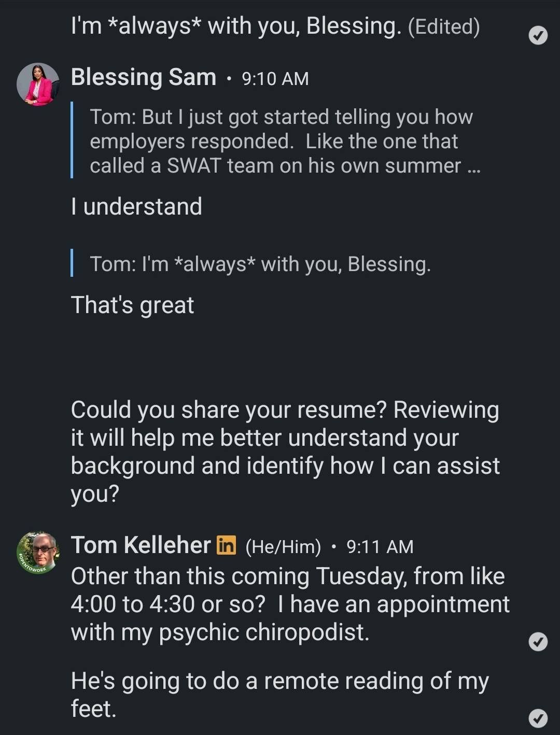Open Tom Kelleher's name link
This screenshot has height=735, width=560.
[x=141, y=545]
